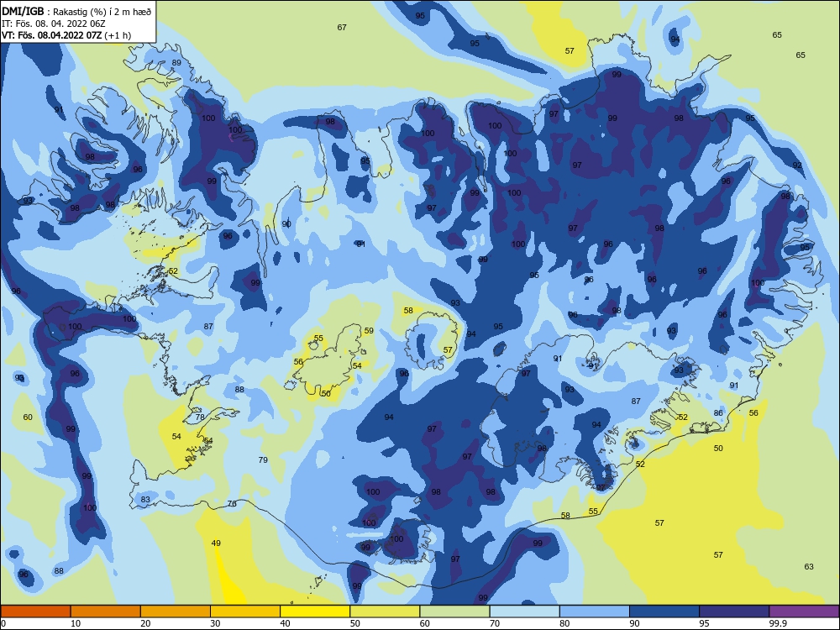Viewport: 840px width, 630px height.
Task: Click the purple legend swatch above 99.9
Action: 804,612
